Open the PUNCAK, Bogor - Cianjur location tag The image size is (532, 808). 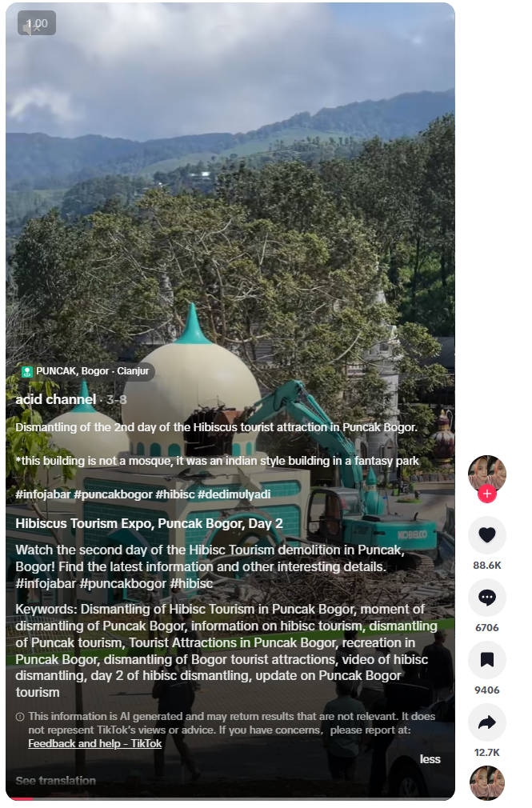coord(86,371)
